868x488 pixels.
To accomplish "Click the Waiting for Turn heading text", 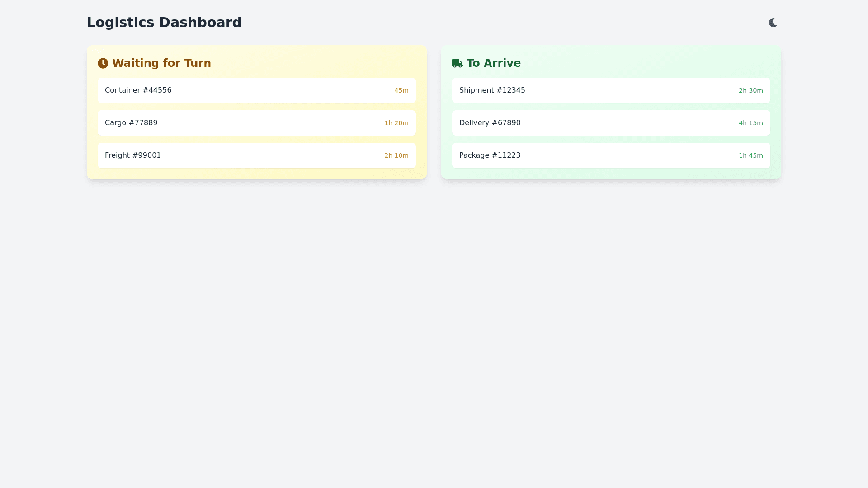I will tap(161, 63).
